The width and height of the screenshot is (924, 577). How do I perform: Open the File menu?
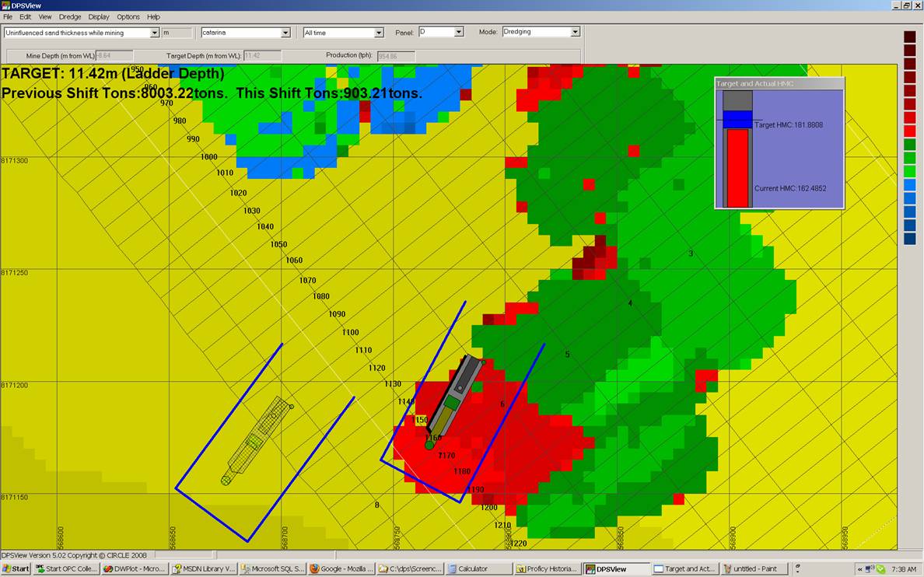8,16
